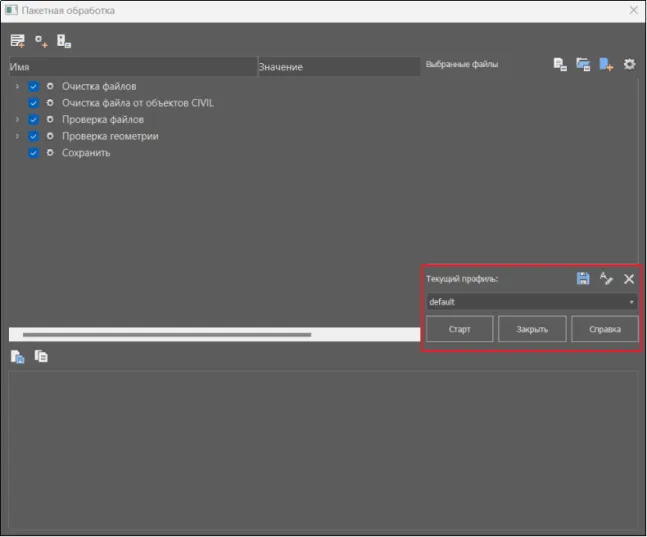The width and height of the screenshot is (647, 537).
Task: Click the add operation gear-plus icon
Action: click(41, 41)
